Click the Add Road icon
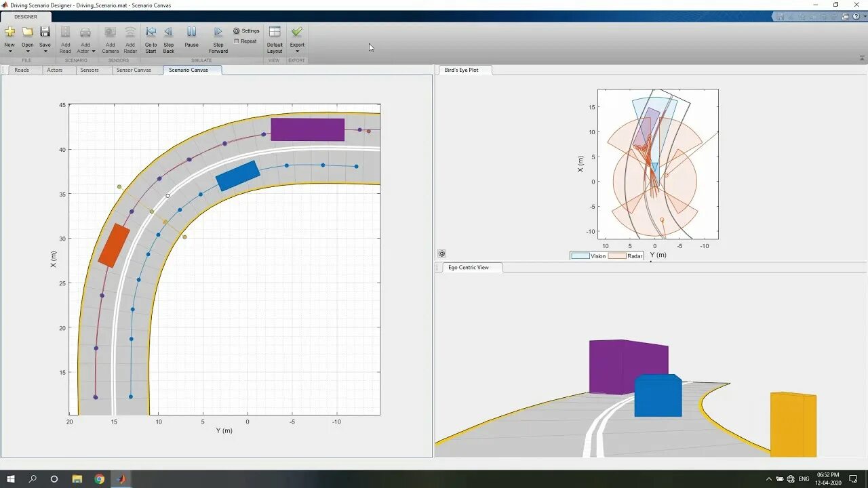This screenshot has width=868, height=488. pos(65,32)
